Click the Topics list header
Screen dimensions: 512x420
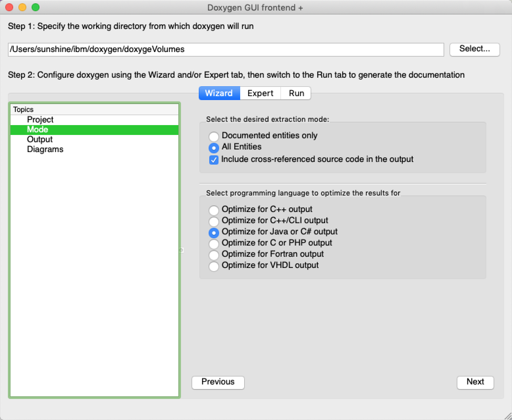click(94, 110)
